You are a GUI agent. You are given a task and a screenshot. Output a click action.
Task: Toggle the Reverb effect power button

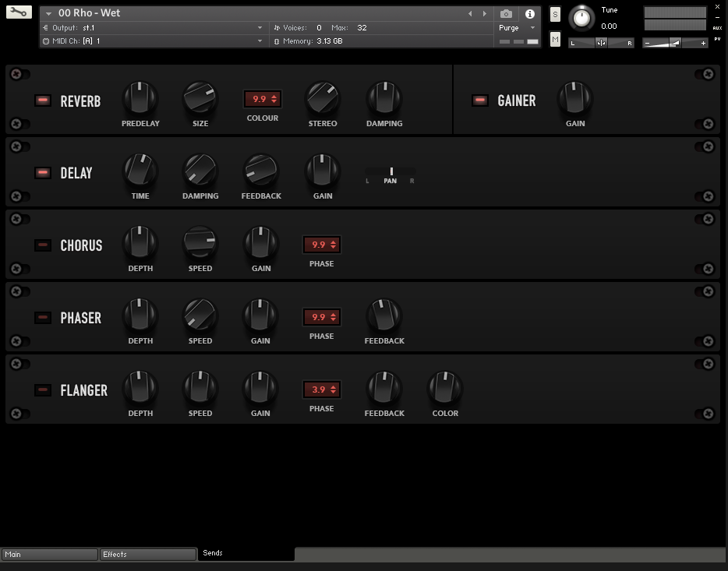click(43, 100)
